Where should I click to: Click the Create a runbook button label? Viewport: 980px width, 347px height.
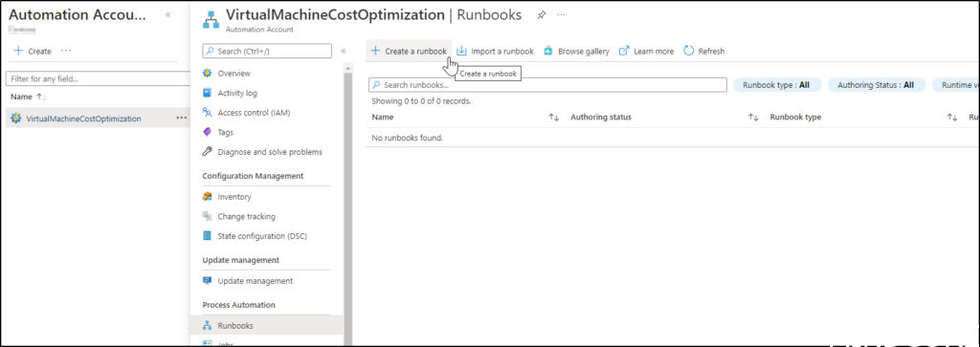coord(415,52)
